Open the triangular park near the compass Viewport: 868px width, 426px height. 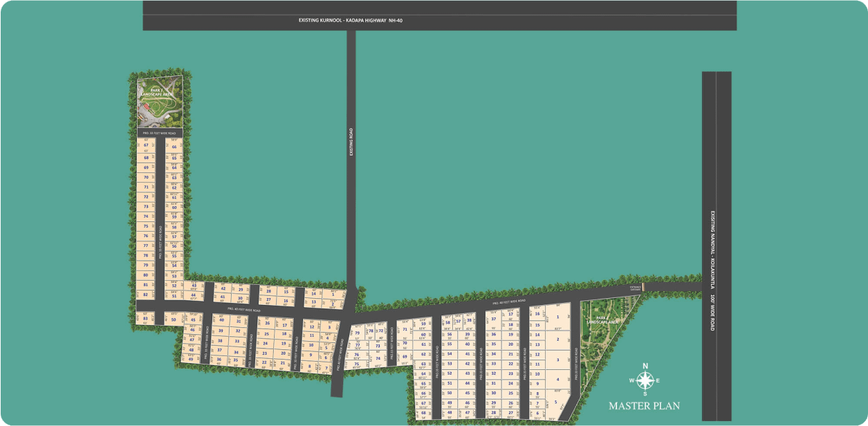pos(599,332)
